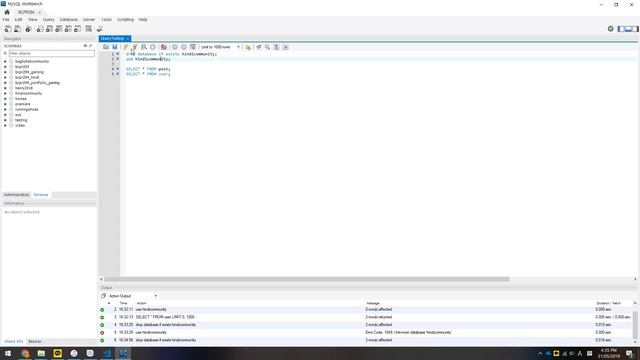Close the QueryTesting editor tab
The image size is (640, 360).
pyautogui.click(x=128, y=38)
